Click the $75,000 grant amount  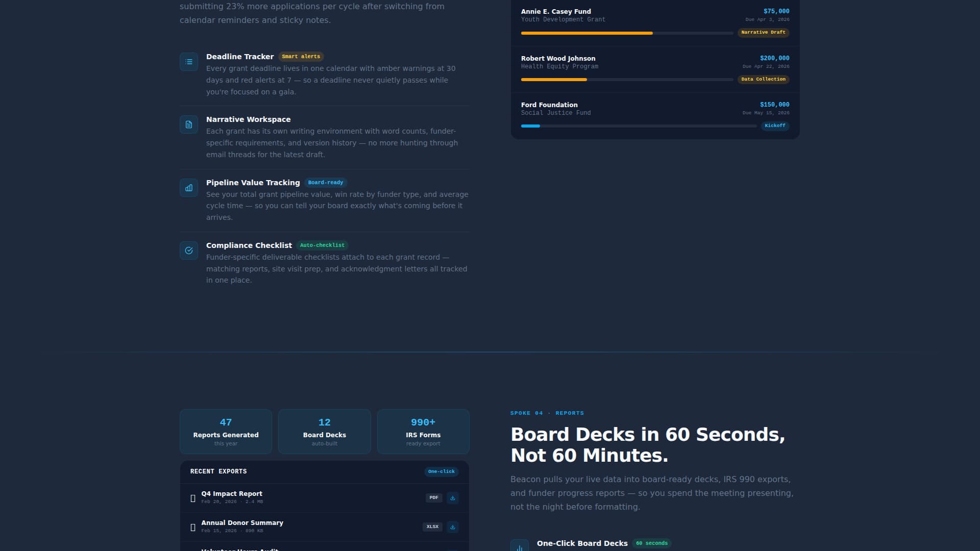pyautogui.click(x=776, y=11)
